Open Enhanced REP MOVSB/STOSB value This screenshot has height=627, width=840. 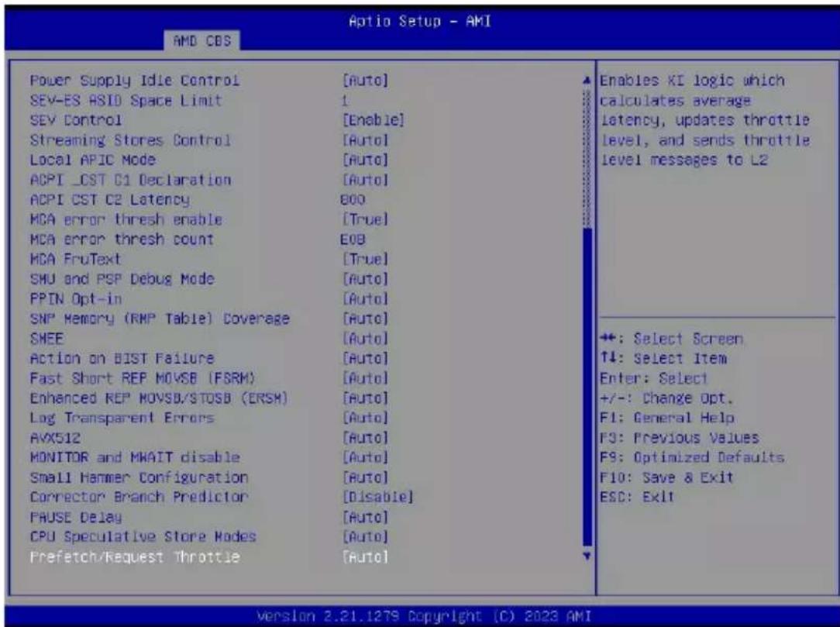tap(365, 398)
